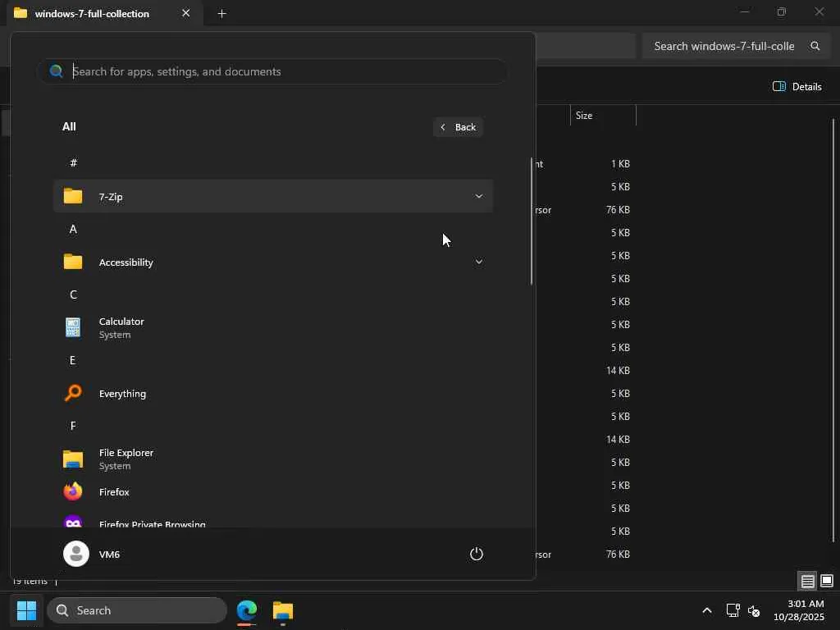
Task: Add a new Explorer tab
Action: pyautogui.click(x=221, y=13)
